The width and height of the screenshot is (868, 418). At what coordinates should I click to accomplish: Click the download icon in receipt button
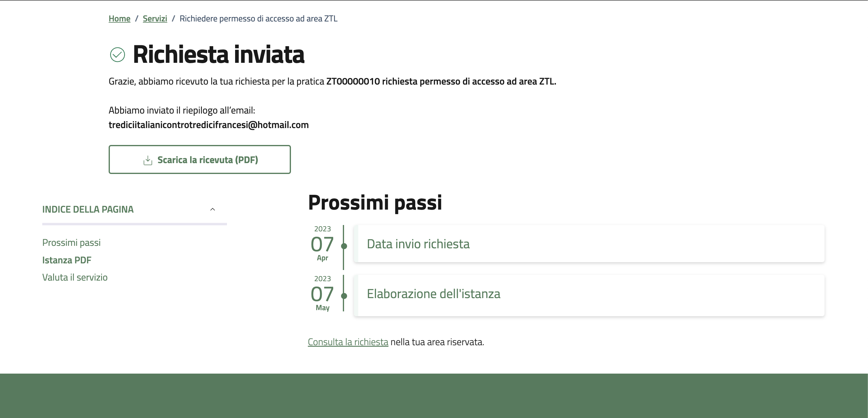pos(148,160)
